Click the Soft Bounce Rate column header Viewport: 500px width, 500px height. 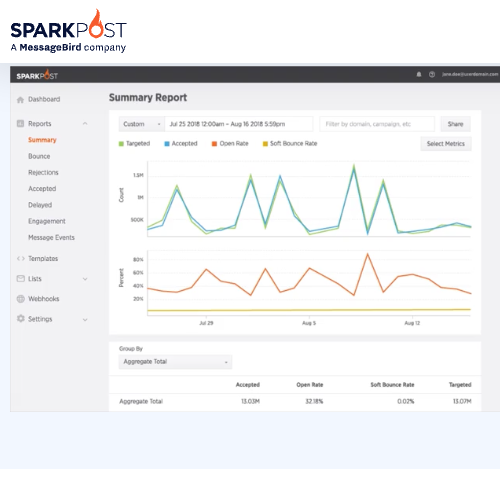click(x=392, y=385)
